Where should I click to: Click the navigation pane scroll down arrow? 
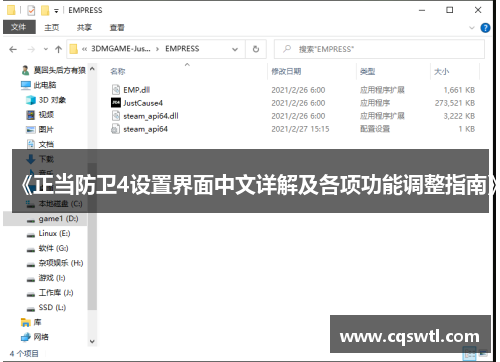click(x=92, y=342)
